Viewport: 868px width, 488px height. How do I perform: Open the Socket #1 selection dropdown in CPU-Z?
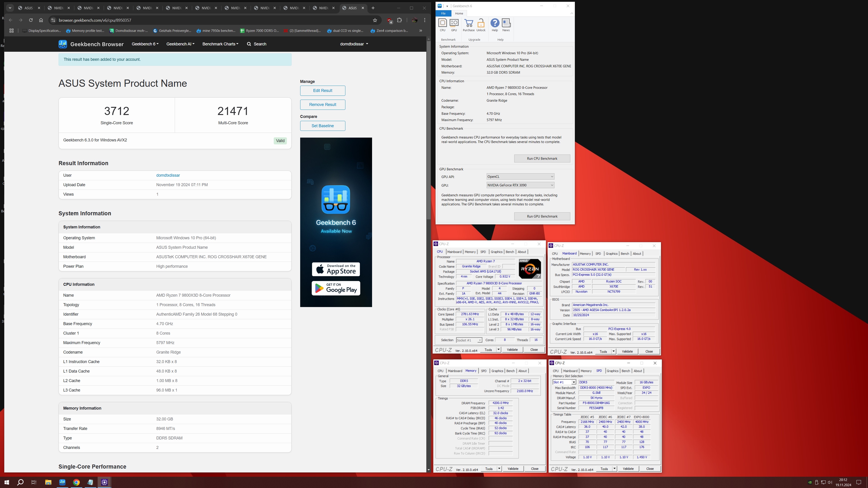(x=469, y=340)
